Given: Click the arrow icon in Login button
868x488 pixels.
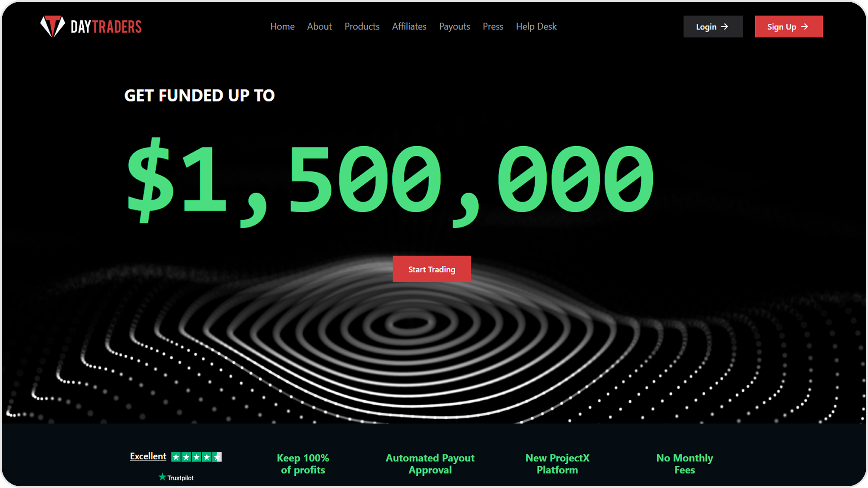Looking at the screenshot, I should click(x=724, y=26).
